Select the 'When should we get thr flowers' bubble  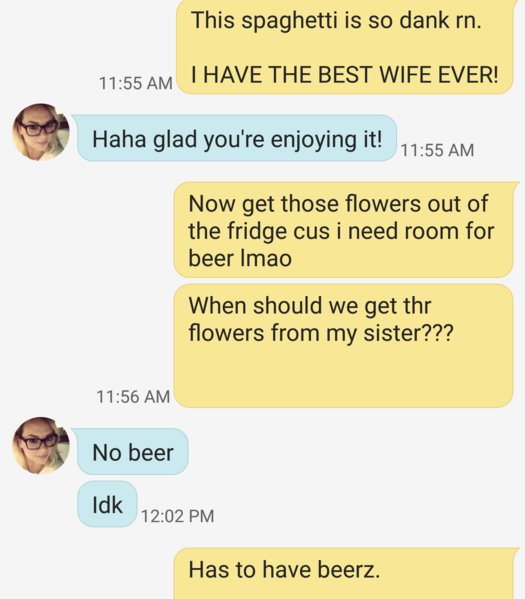344,346
